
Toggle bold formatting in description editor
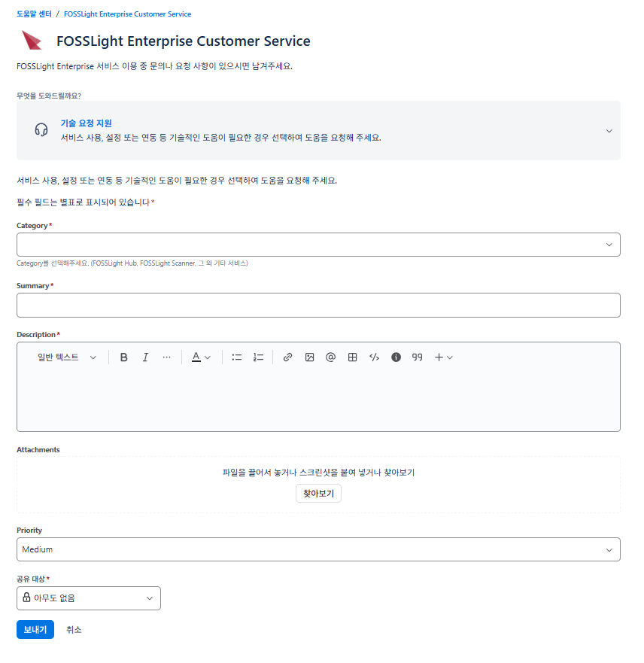[123, 357]
